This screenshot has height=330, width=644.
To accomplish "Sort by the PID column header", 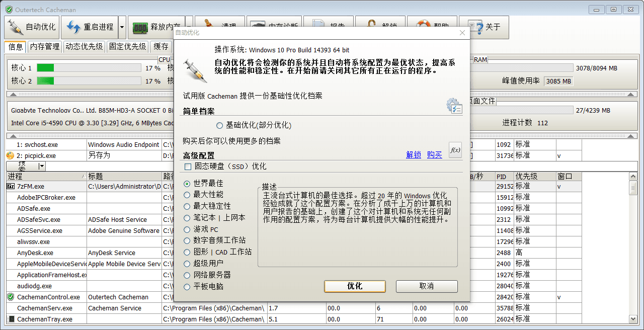I will point(504,177).
